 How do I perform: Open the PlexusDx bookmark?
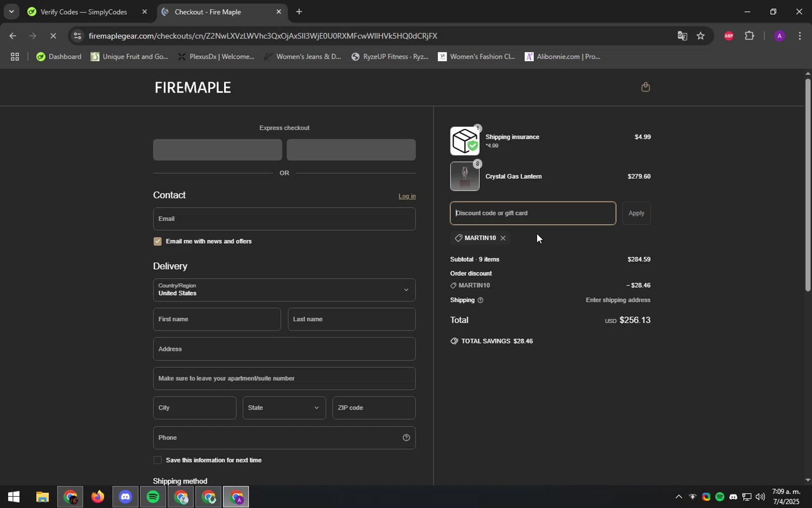216,57
